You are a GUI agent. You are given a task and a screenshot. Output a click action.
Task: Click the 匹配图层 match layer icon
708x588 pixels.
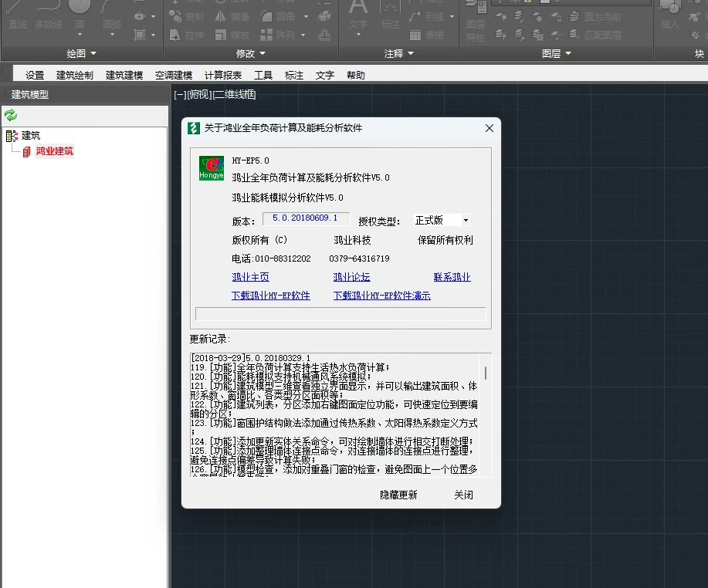click(x=595, y=35)
